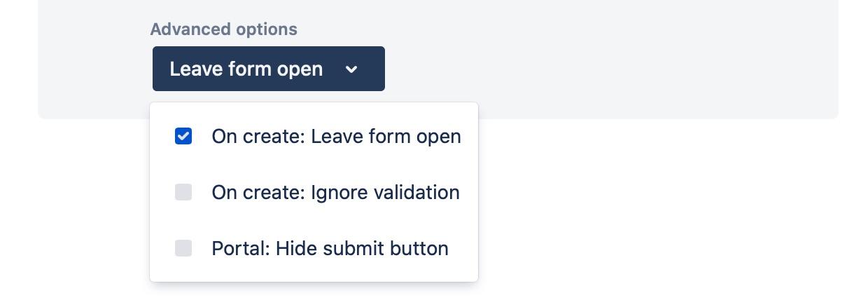Choose the 'On create: Ignore validation' menu entry
Viewport: 868px width, 300px height.
coord(335,192)
